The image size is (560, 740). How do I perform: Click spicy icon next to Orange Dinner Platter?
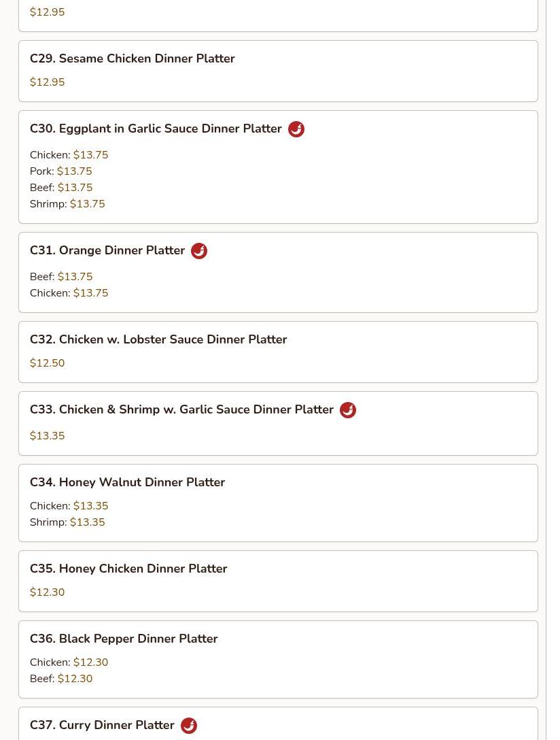[x=199, y=250]
